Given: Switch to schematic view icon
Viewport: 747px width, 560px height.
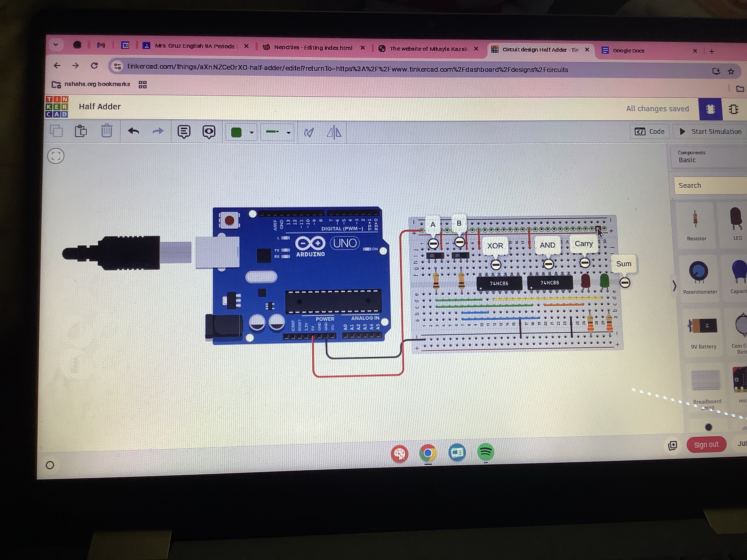Looking at the screenshot, I should tap(733, 109).
